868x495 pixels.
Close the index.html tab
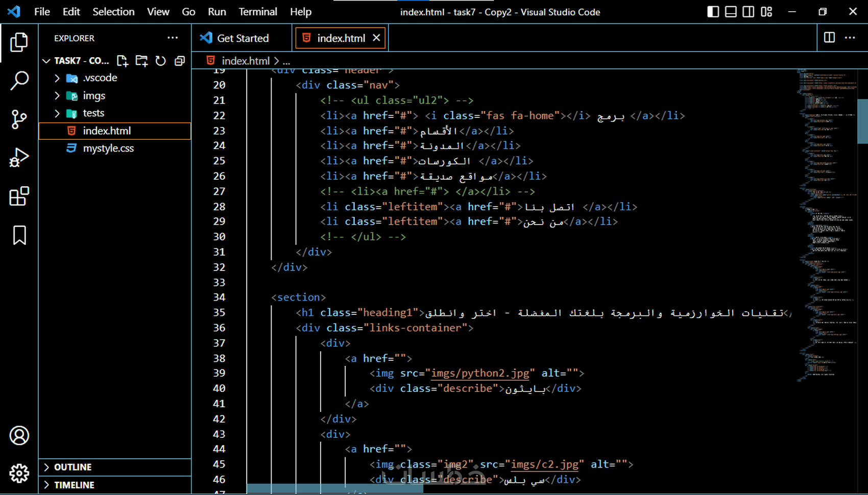pos(376,38)
